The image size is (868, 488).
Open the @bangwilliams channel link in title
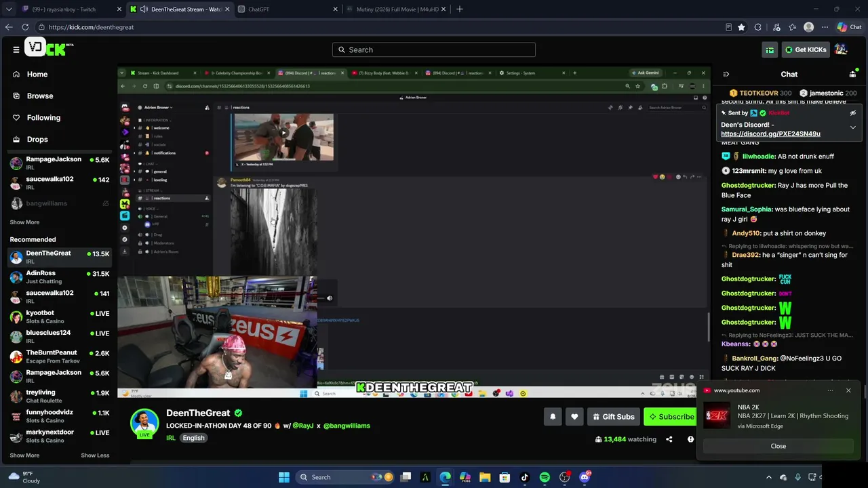click(x=347, y=426)
